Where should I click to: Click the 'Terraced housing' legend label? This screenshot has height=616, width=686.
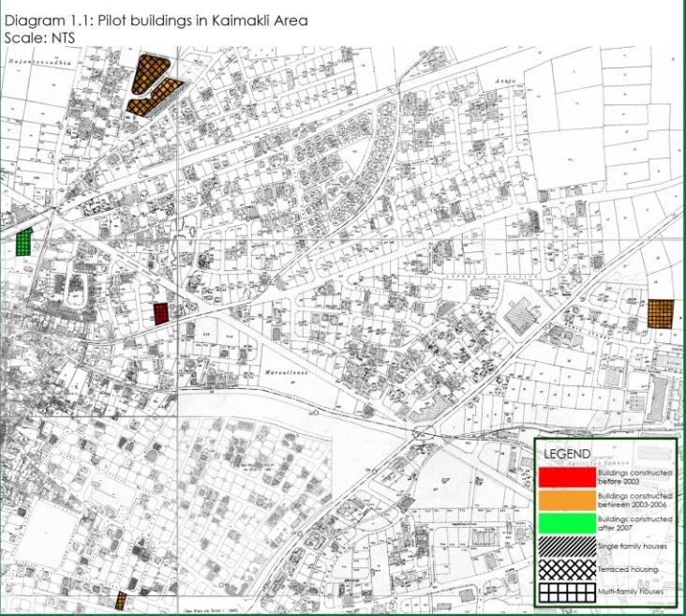tap(628, 570)
